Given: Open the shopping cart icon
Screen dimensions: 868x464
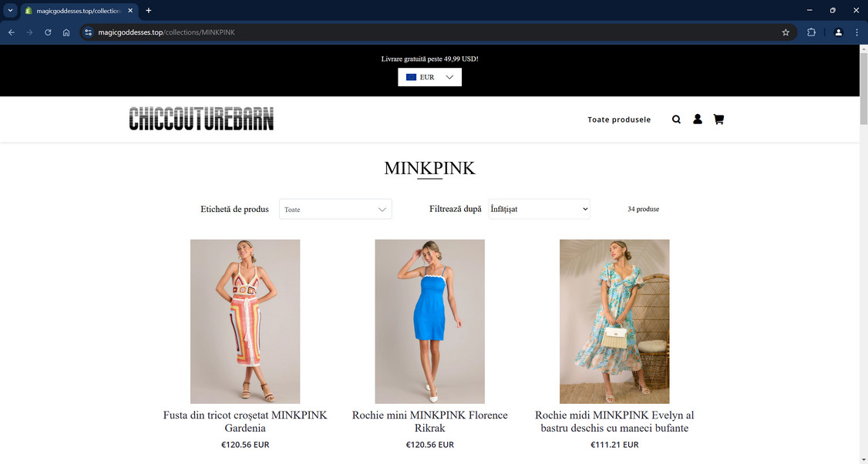Looking at the screenshot, I should [718, 119].
